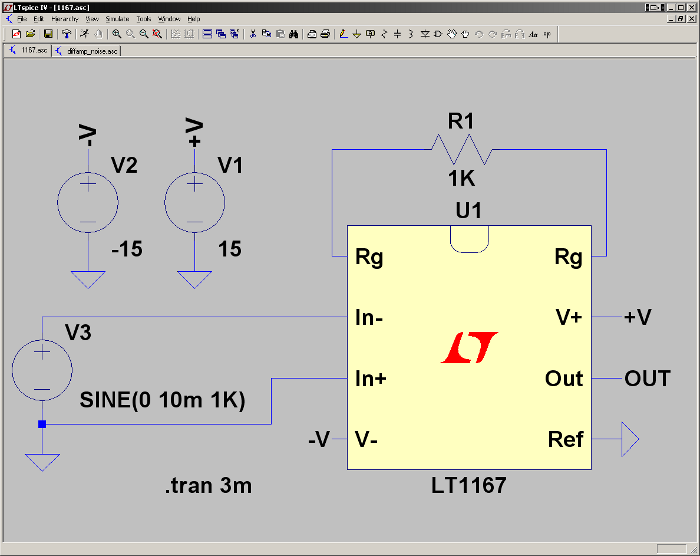Click the '1K' resistor value
Image resolution: width=700 pixels, height=556 pixels.
(x=462, y=179)
